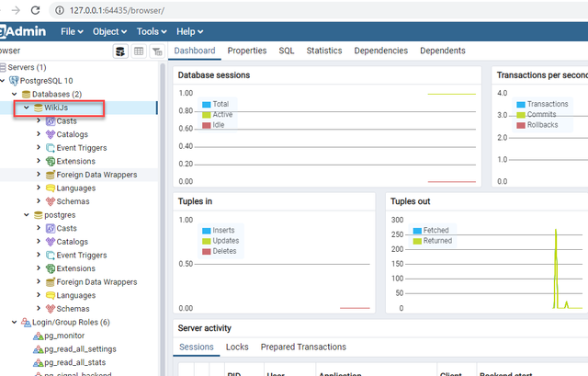Switch to the SQL tab

[x=287, y=51]
